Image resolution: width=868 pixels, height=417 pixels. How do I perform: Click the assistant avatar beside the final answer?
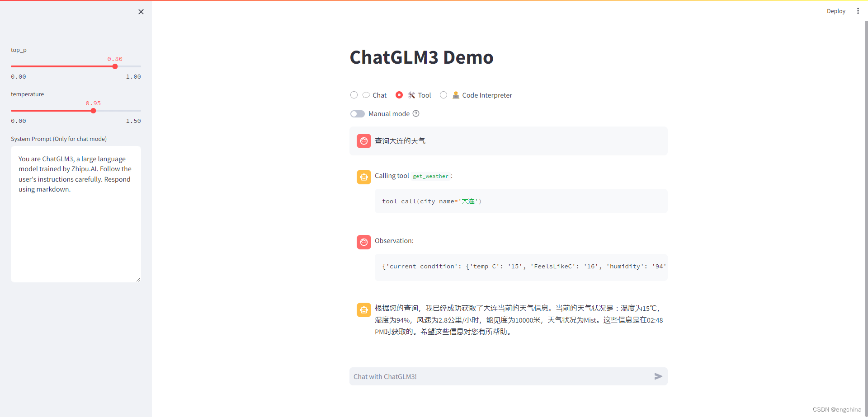pyautogui.click(x=364, y=310)
